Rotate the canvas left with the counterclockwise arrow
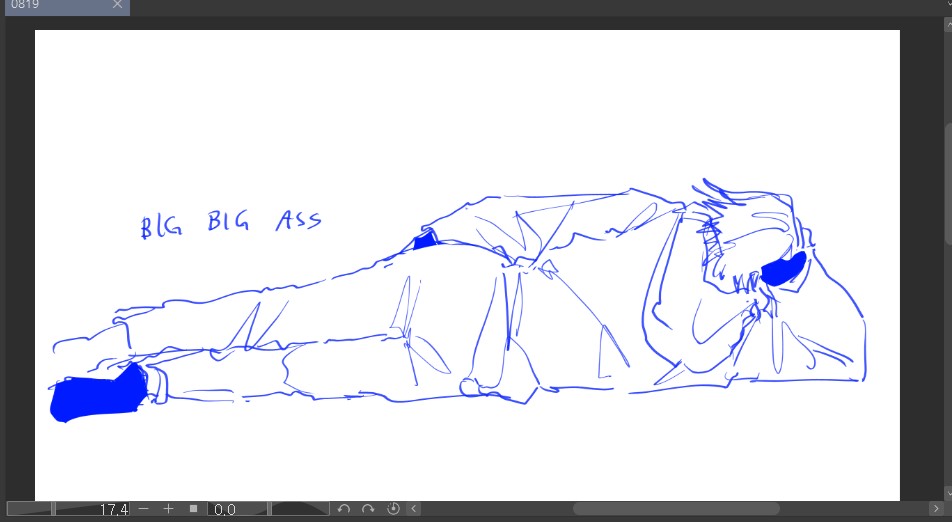The width and height of the screenshot is (952, 522). pos(344,509)
